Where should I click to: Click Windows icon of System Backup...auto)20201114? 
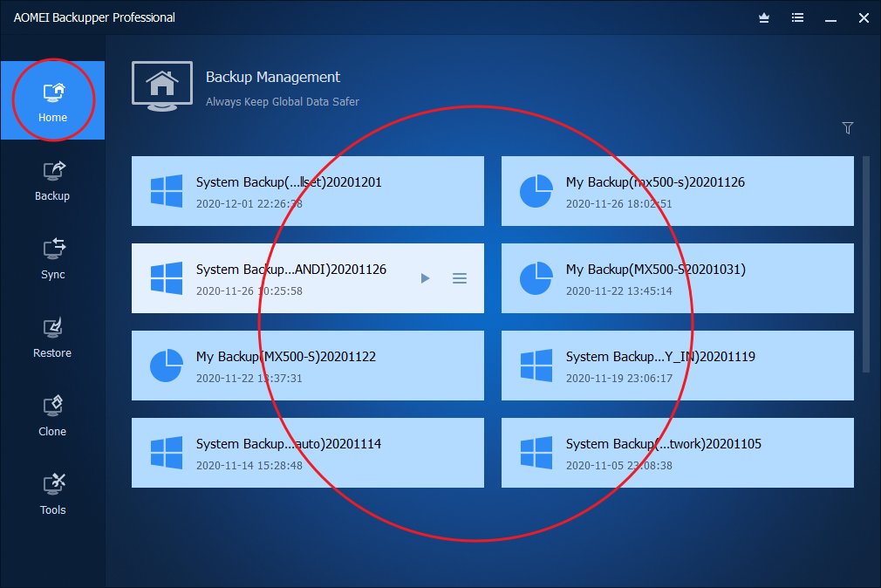pos(167,453)
